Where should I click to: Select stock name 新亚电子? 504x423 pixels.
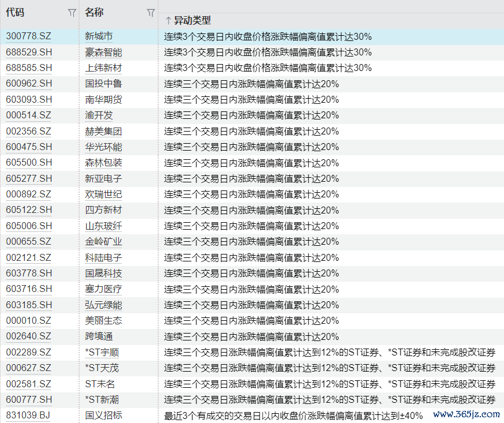103,178
